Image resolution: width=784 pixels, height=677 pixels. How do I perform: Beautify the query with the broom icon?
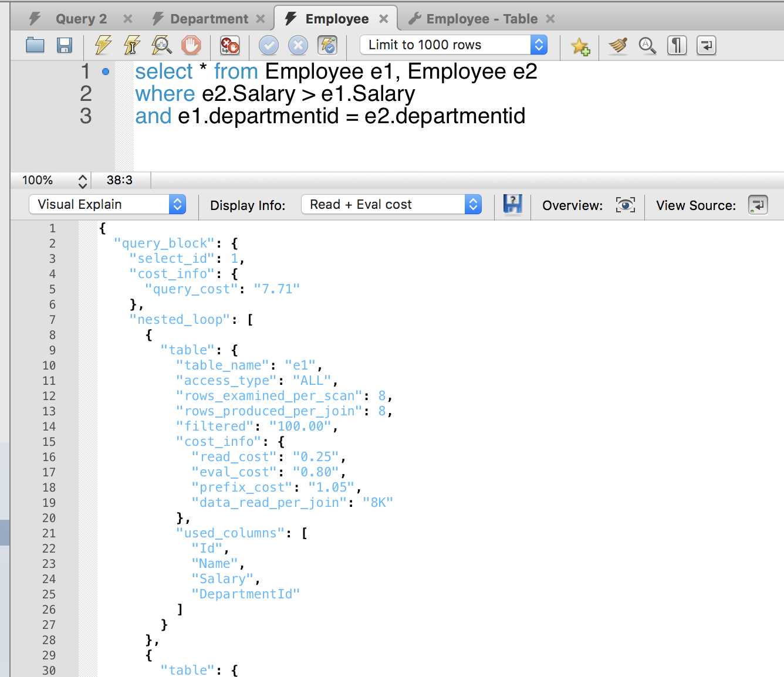(x=618, y=45)
